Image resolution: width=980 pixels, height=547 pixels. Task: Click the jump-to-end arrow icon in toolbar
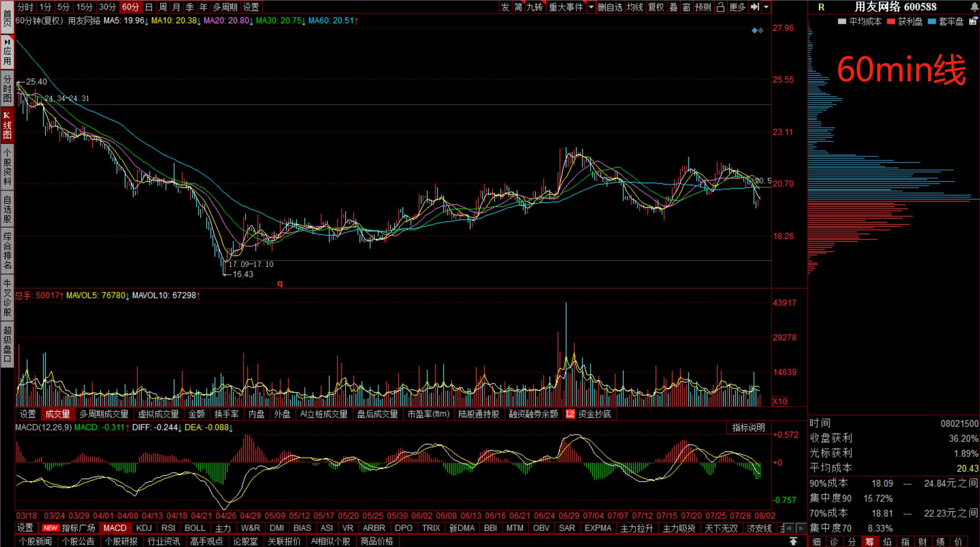[x=755, y=7]
